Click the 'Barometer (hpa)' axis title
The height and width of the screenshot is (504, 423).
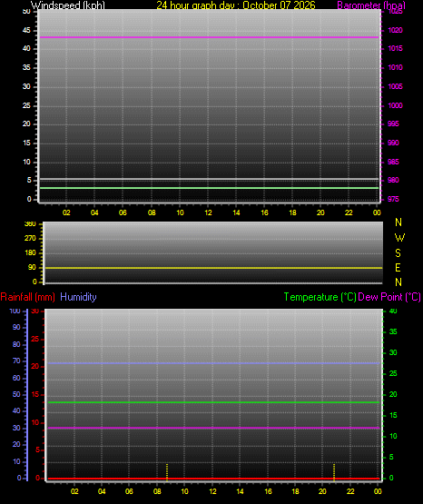pos(371,5)
